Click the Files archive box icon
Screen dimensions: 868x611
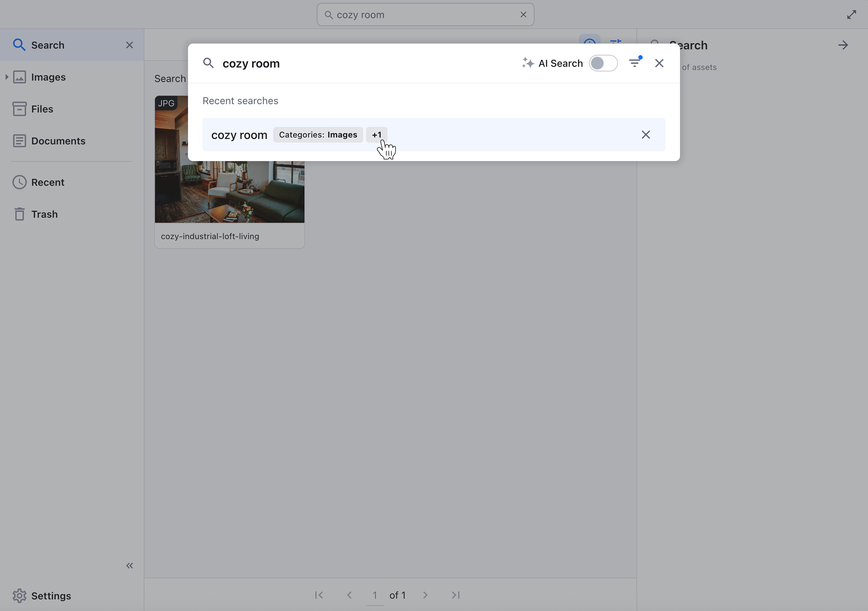pos(19,109)
